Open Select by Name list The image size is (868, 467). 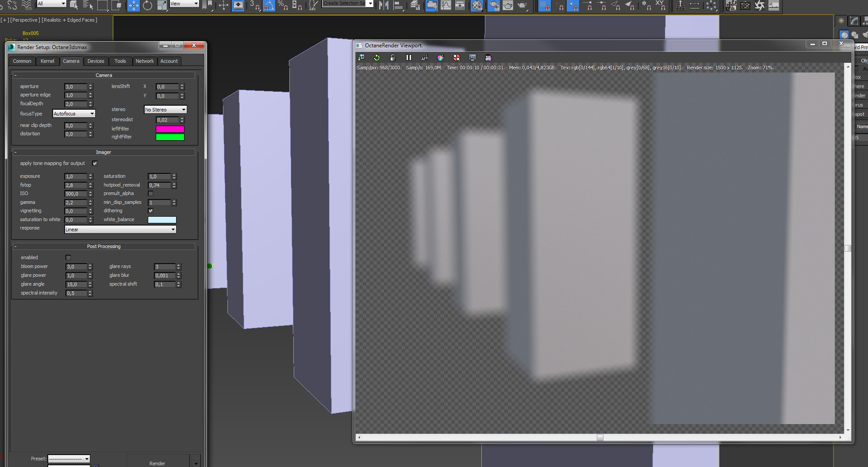[x=88, y=5]
